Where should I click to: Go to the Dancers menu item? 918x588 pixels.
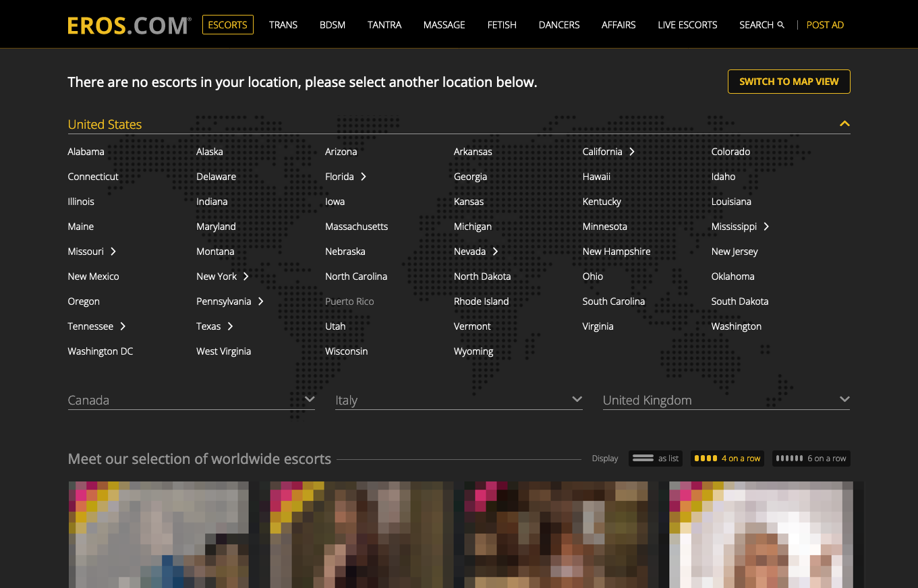[559, 25]
